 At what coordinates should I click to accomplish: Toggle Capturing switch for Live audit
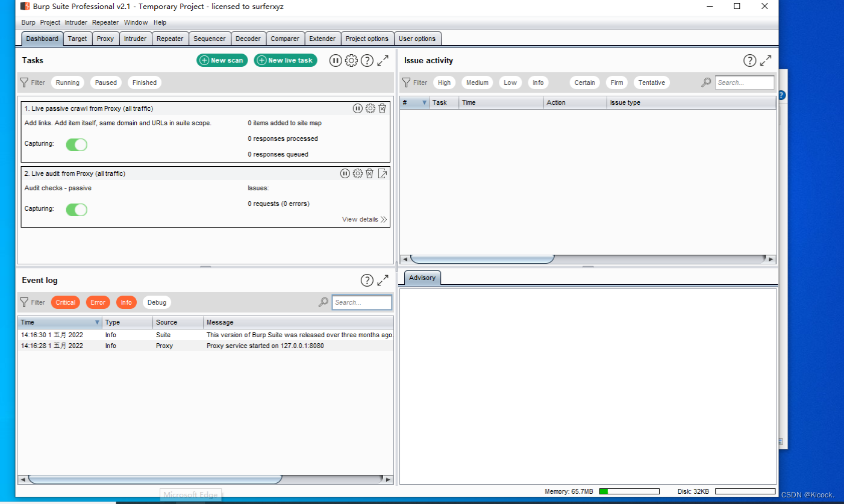[x=77, y=210]
